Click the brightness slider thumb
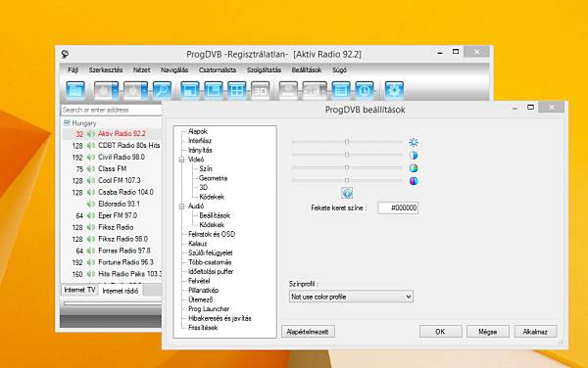This screenshot has height=368, width=588. coord(347,142)
